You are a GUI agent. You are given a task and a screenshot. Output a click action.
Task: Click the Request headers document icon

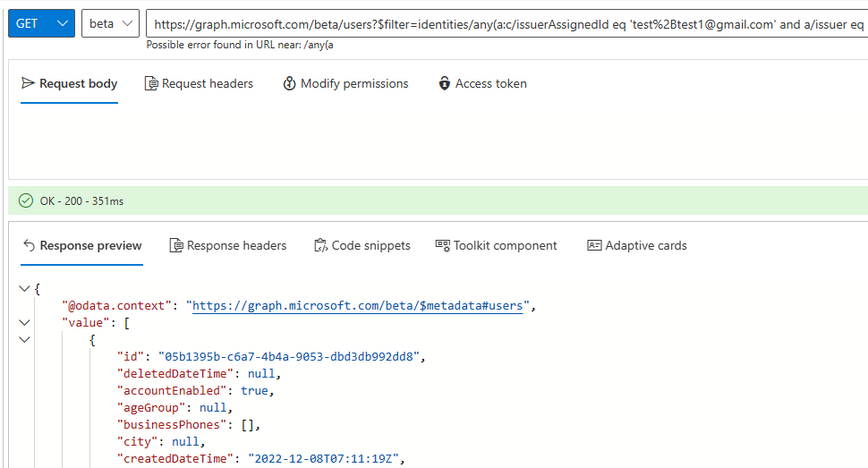pos(151,83)
